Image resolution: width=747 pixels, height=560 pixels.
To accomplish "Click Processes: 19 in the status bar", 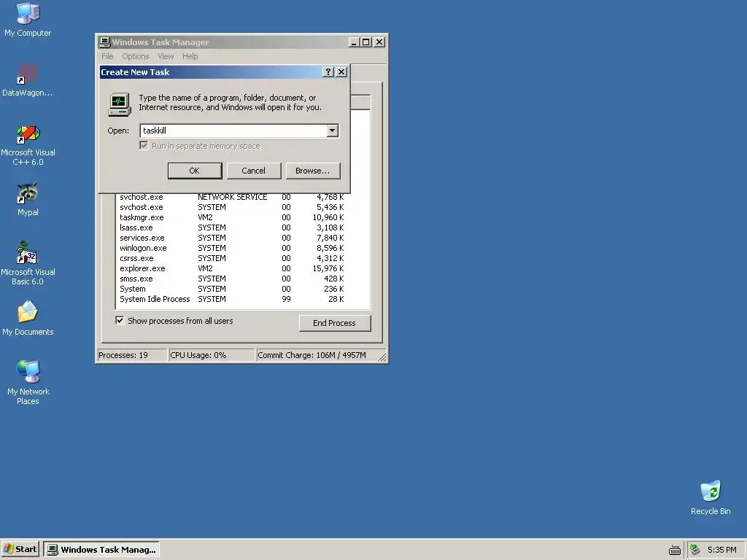I will (132, 355).
